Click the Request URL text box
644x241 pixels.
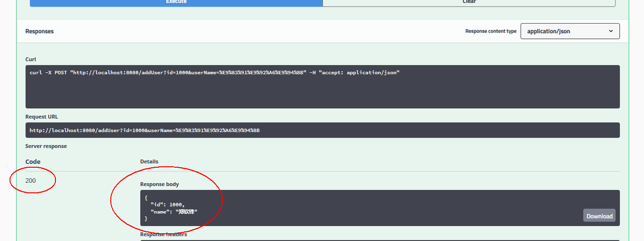tap(322, 130)
